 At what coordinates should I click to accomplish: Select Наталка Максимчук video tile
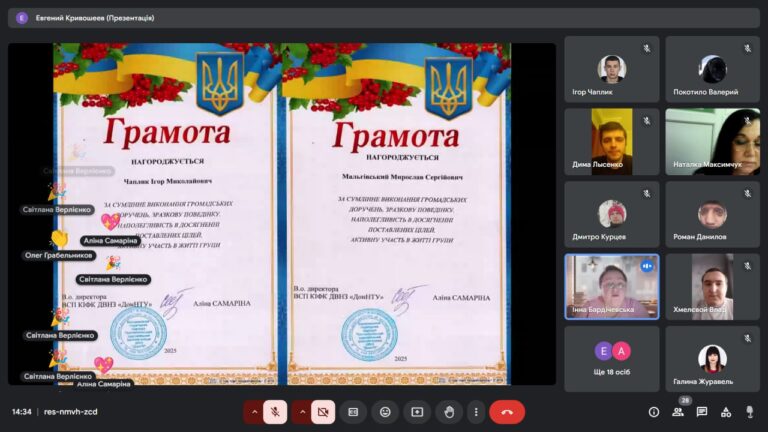[712, 142]
